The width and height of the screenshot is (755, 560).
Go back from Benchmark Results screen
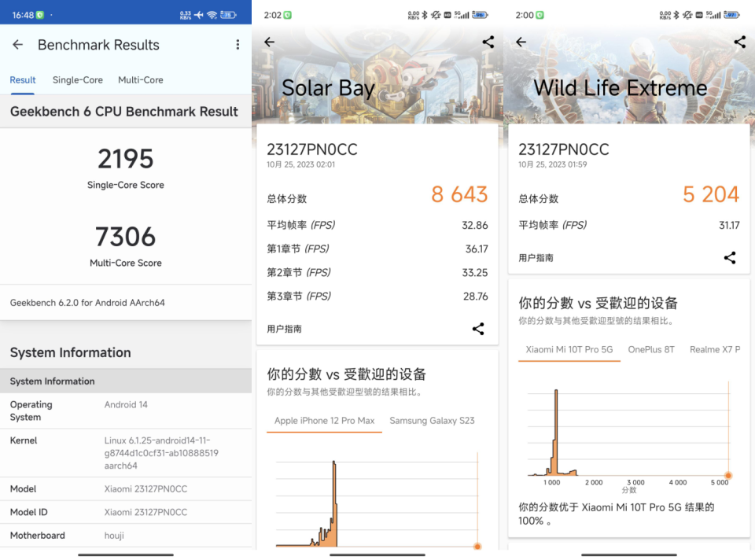pyautogui.click(x=18, y=45)
